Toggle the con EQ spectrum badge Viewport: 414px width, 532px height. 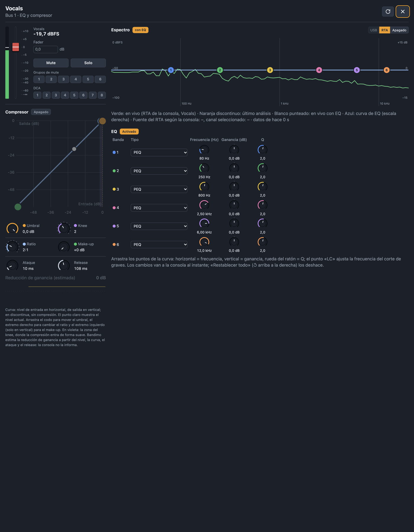[x=140, y=30]
